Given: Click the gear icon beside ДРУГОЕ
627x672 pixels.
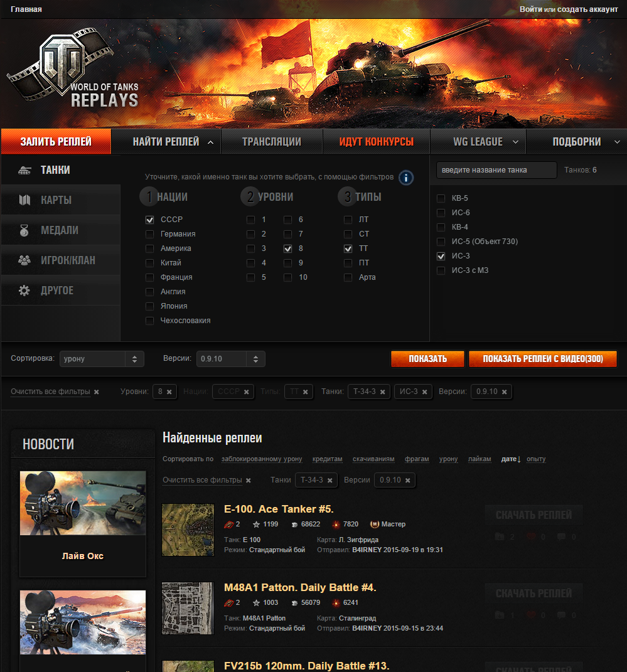Looking at the screenshot, I should pyautogui.click(x=24, y=291).
